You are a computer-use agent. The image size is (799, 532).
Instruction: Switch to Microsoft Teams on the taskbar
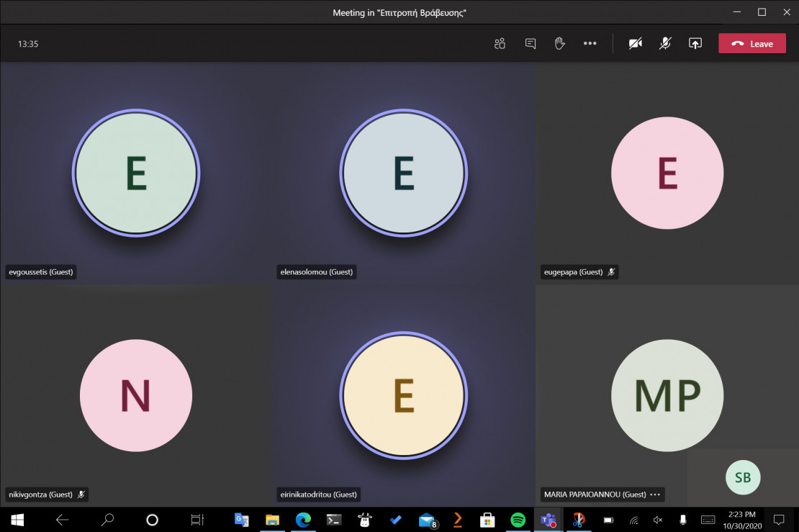tap(549, 520)
